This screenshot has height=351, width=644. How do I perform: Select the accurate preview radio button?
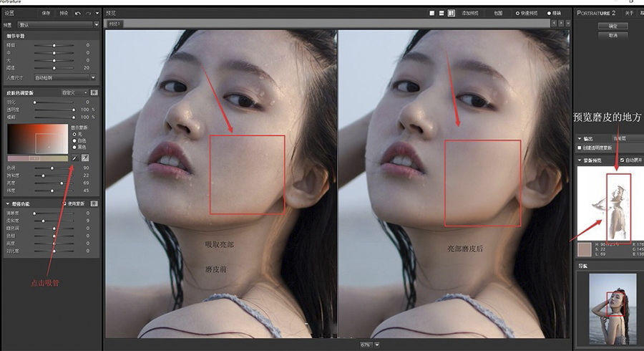tap(549, 13)
